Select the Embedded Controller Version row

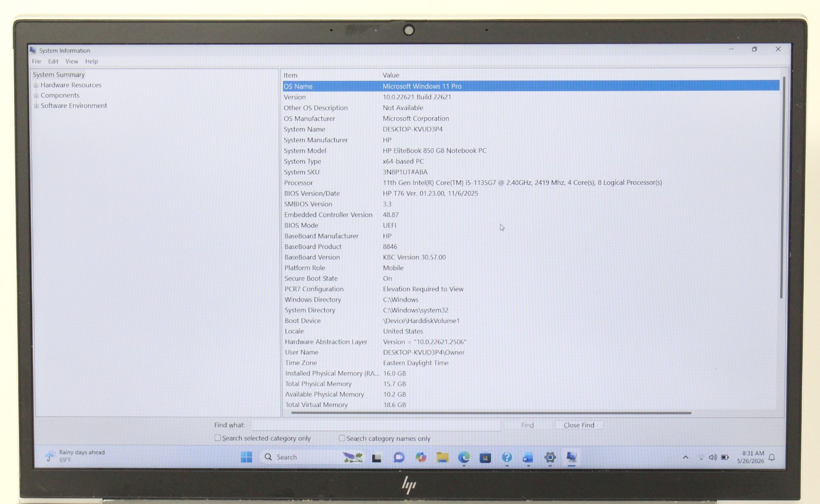(531, 215)
